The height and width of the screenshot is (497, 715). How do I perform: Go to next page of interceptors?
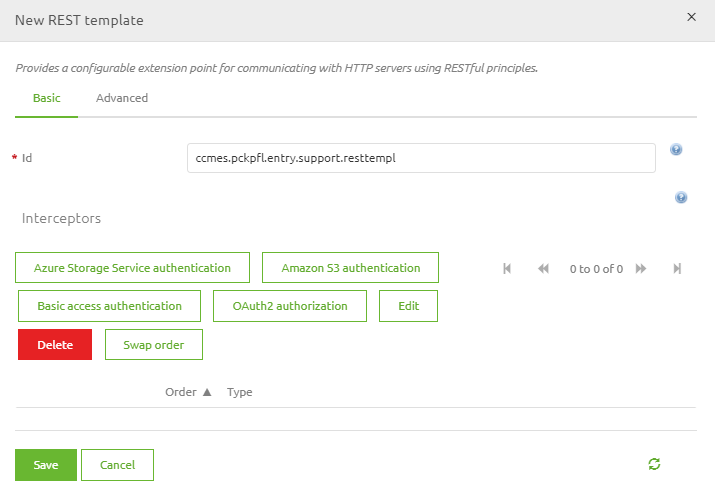[641, 269]
